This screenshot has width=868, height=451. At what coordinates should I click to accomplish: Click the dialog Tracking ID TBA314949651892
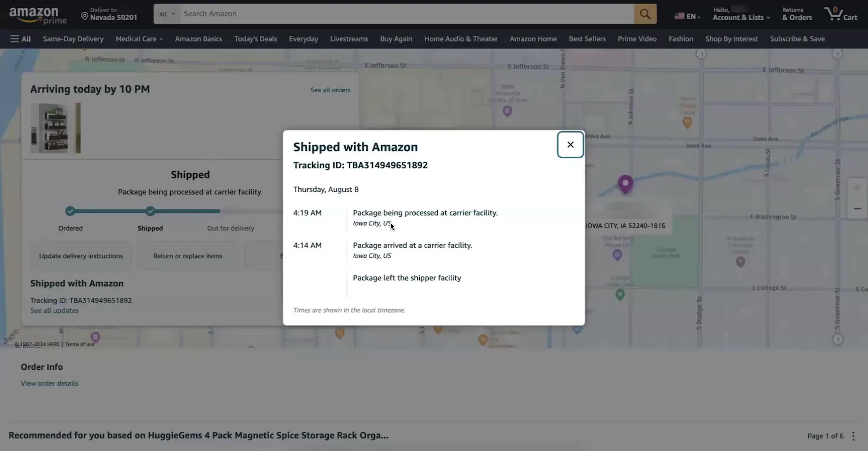(x=361, y=165)
